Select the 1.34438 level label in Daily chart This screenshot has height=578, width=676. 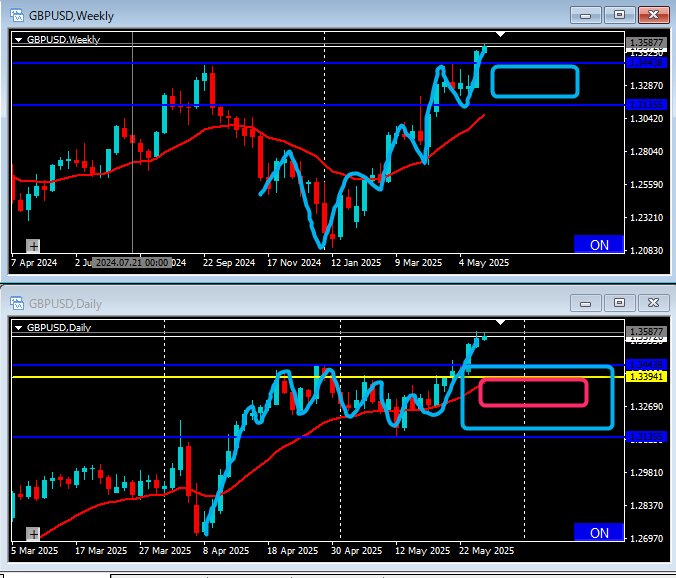[646, 365]
